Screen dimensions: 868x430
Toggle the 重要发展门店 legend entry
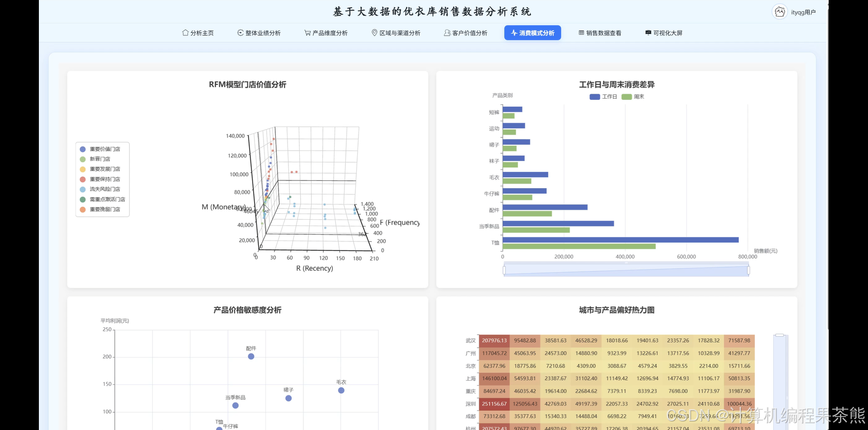click(x=100, y=169)
